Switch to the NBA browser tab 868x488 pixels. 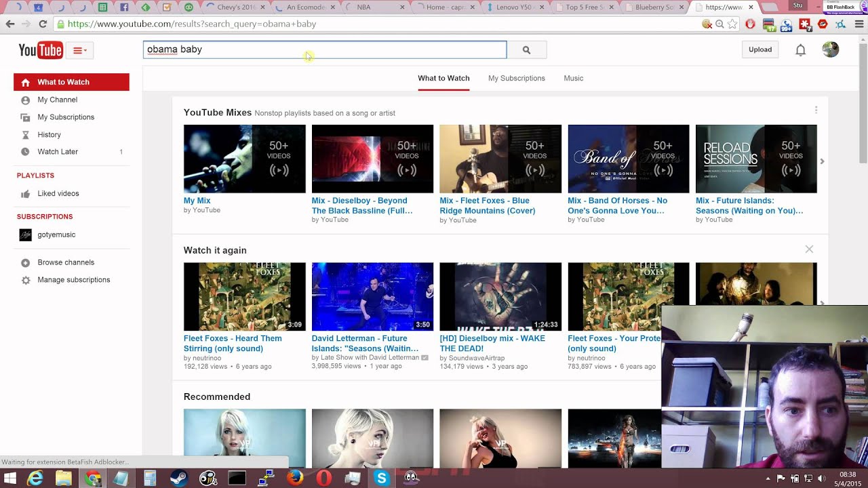coord(374,7)
